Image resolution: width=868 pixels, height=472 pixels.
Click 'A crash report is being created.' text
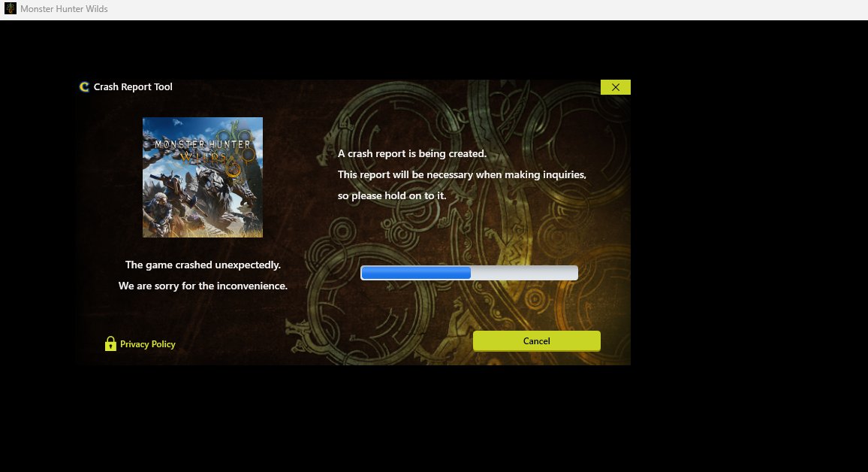(x=412, y=153)
